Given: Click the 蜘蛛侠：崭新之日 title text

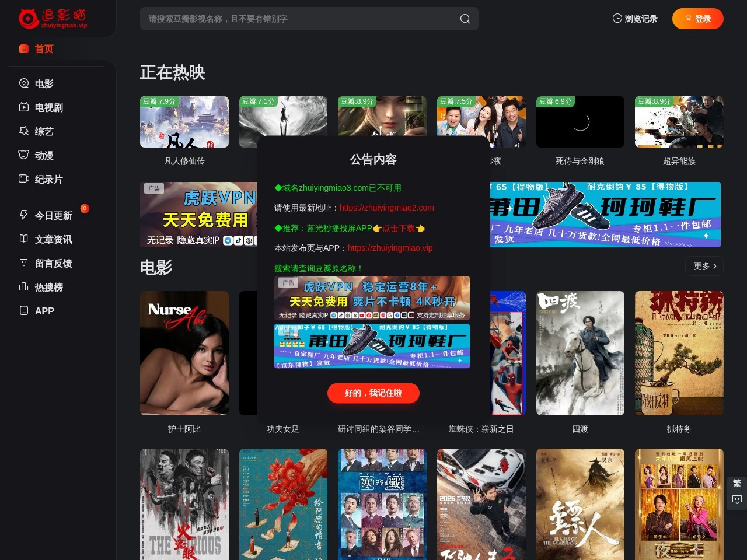Looking at the screenshot, I should pyautogui.click(x=481, y=429).
